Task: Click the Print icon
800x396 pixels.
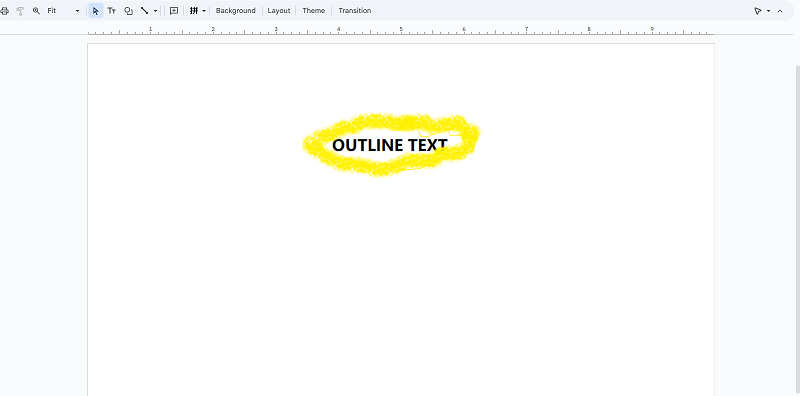Action: pos(4,11)
